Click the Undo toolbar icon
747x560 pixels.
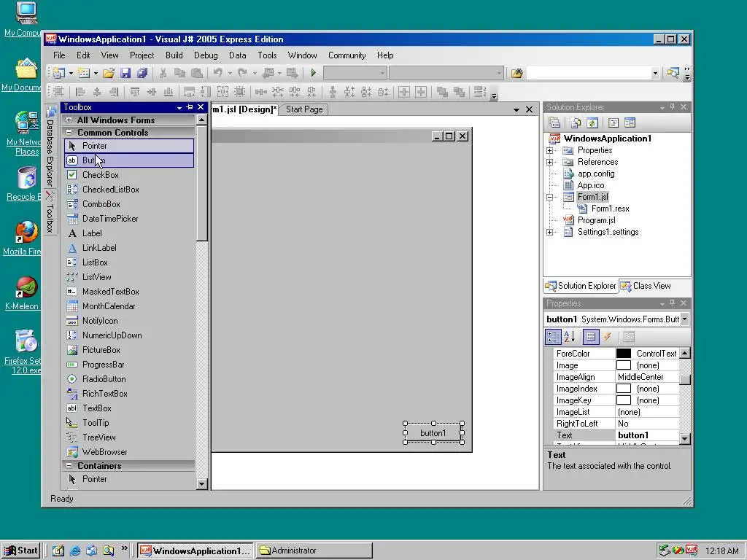click(x=217, y=73)
